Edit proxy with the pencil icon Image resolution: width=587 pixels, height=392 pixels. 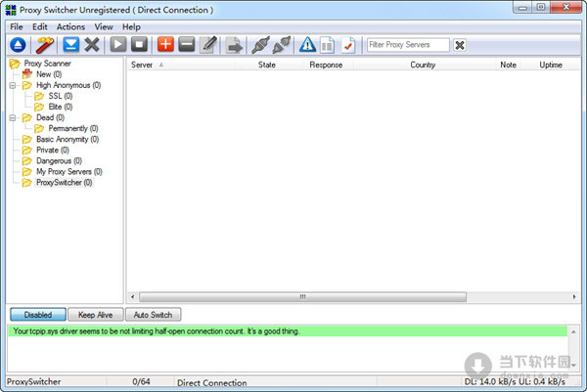click(209, 45)
